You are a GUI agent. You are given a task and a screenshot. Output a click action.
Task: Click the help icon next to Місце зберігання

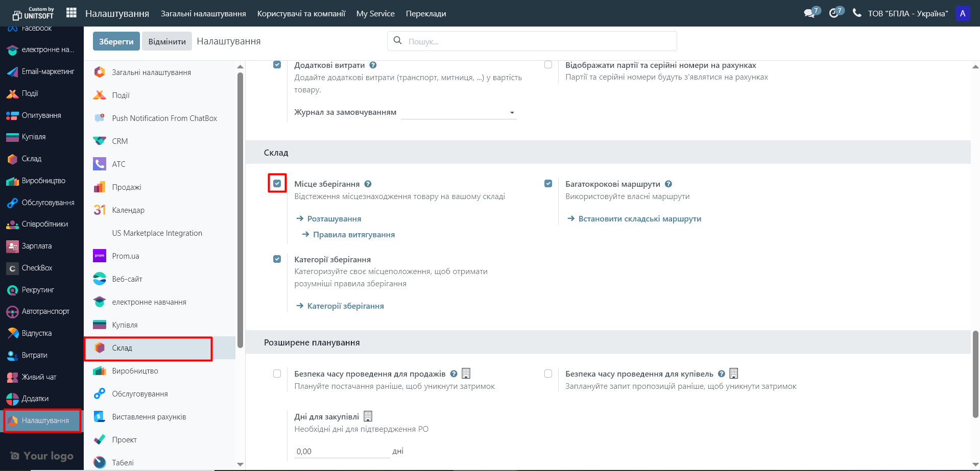coord(368,184)
